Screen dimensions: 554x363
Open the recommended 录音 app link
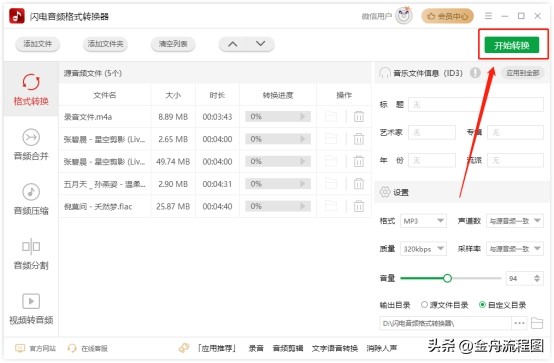256,349
